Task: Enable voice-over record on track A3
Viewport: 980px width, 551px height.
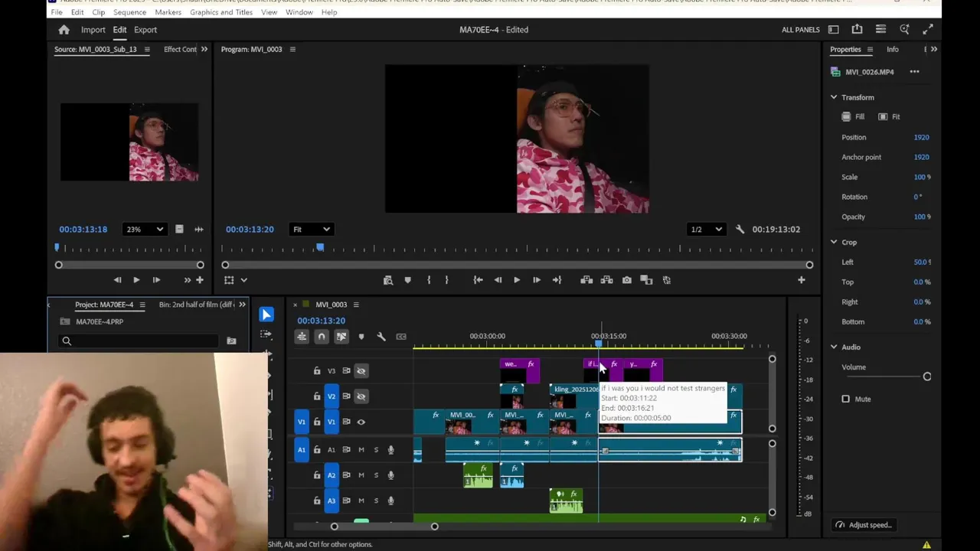Action: point(390,500)
